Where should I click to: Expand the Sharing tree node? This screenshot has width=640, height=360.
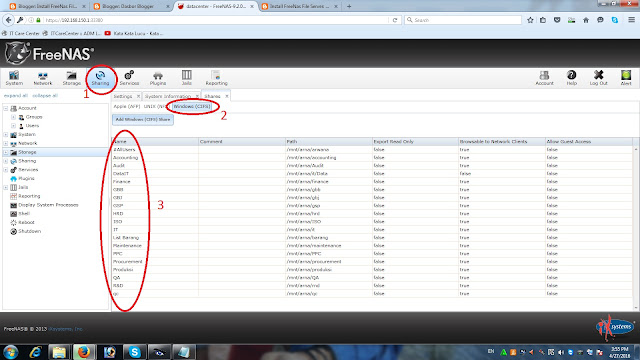(x=6, y=161)
